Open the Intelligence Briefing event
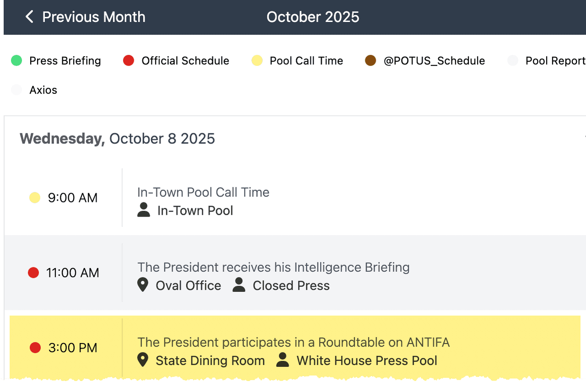This screenshot has width=586, height=392. (273, 267)
